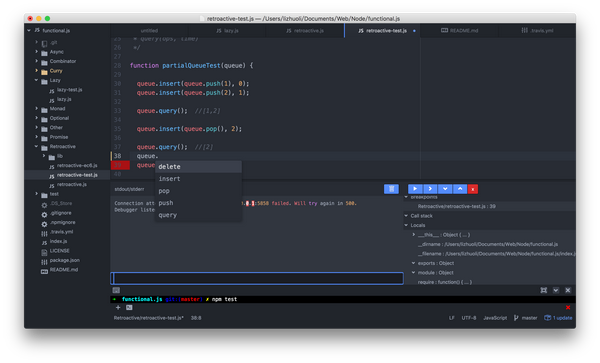Choose pop from autocomplete list
This screenshot has width=600, height=363.
[x=198, y=191]
